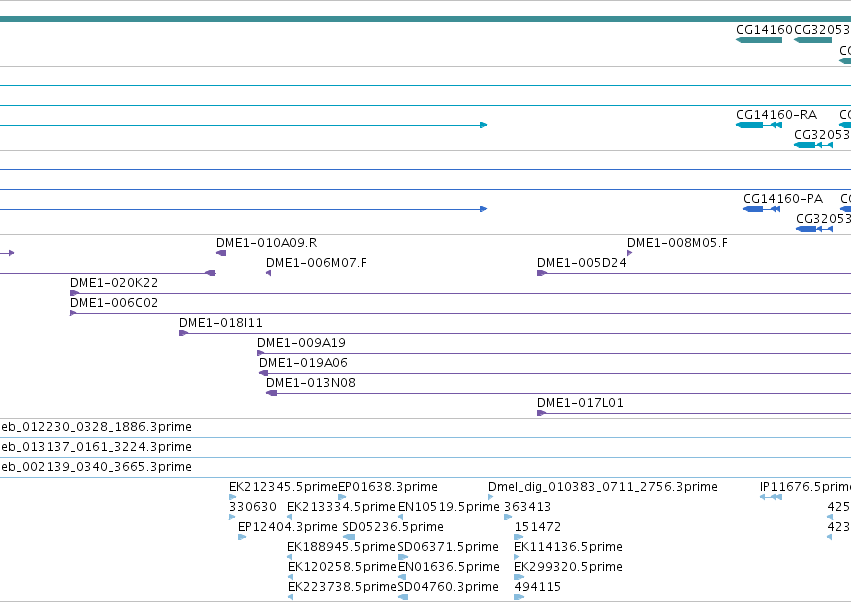Click the light-blue glyph under EP12404.3prime
851x602 pixels.
click(x=242, y=537)
